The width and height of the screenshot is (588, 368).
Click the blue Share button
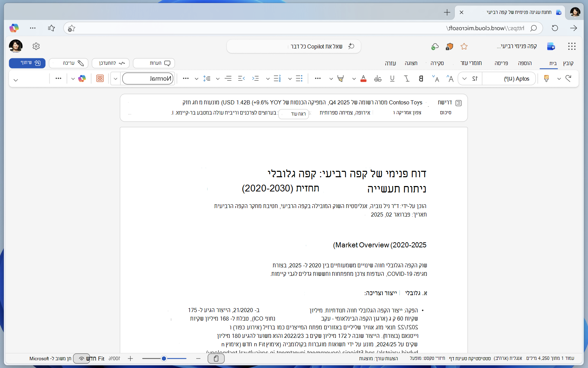coord(27,63)
